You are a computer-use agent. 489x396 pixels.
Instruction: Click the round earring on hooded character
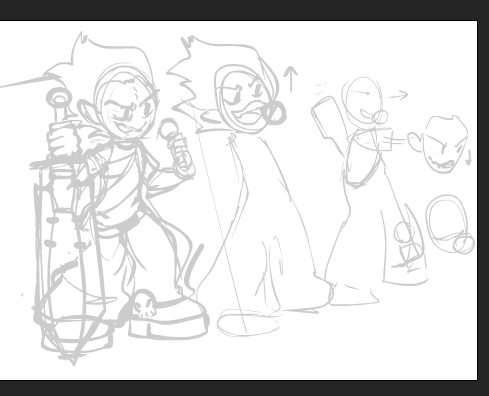pos(275,112)
